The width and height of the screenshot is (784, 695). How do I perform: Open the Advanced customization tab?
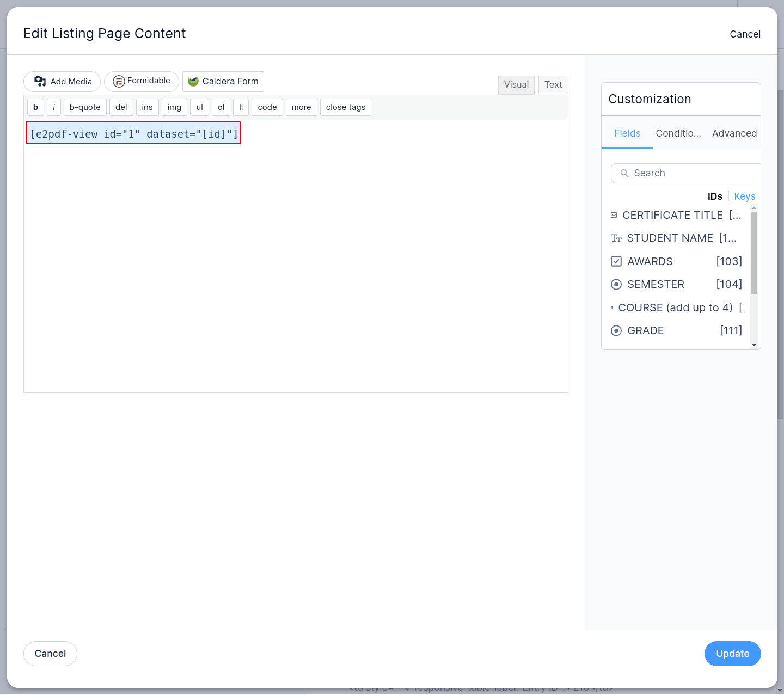734,133
